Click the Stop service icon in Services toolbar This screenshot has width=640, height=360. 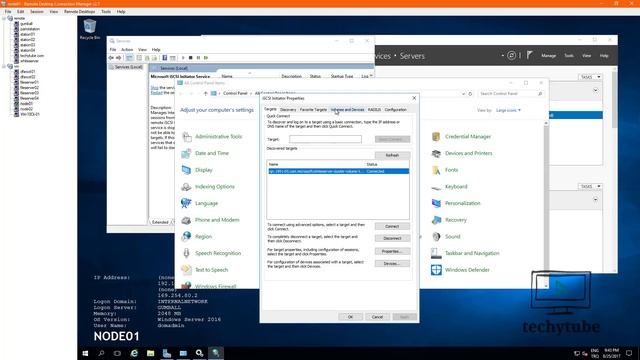click(x=191, y=58)
